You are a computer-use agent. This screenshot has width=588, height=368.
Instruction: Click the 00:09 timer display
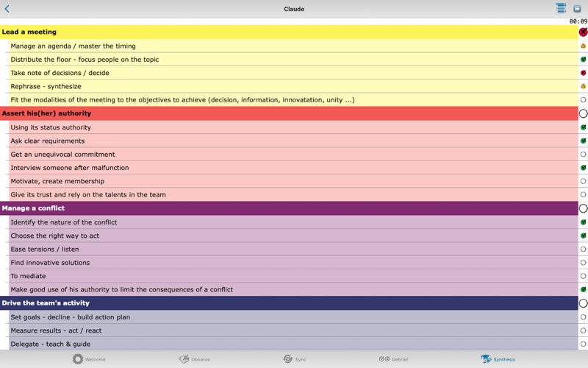point(578,21)
